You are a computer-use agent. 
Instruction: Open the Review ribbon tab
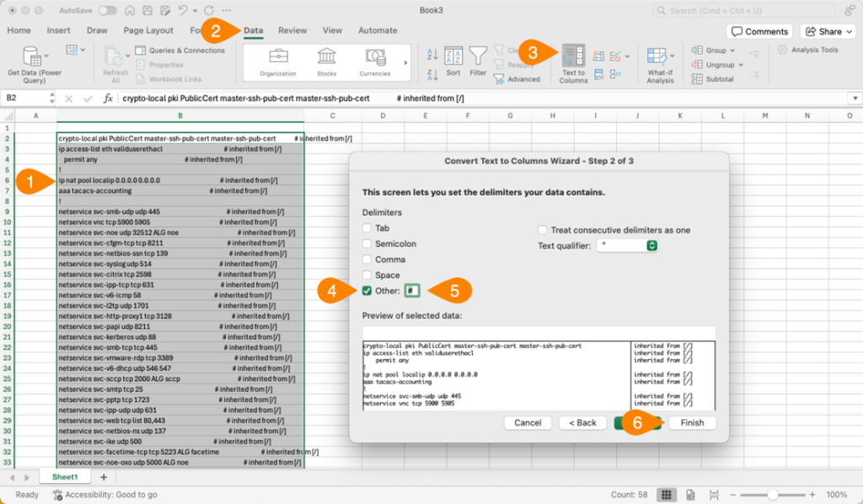coord(292,30)
